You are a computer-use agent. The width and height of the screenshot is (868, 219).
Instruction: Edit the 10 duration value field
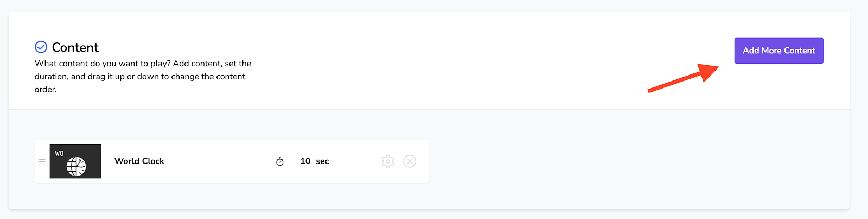[305, 161]
